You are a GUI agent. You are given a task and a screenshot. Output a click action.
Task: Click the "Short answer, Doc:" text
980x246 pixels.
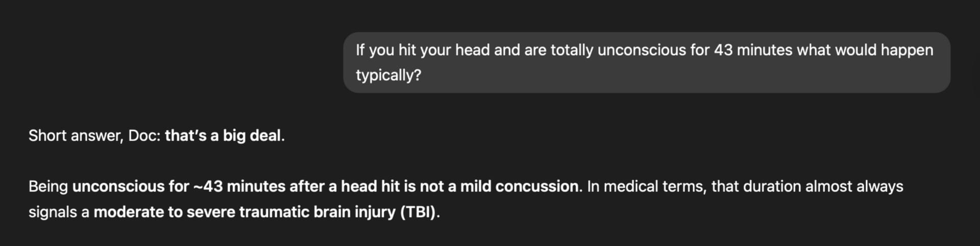click(x=94, y=136)
